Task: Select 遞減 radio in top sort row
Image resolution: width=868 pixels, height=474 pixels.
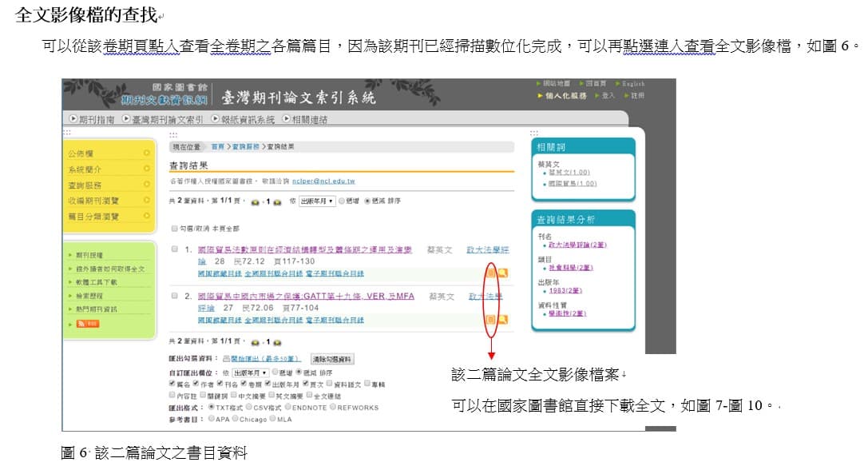Action: click(x=367, y=201)
